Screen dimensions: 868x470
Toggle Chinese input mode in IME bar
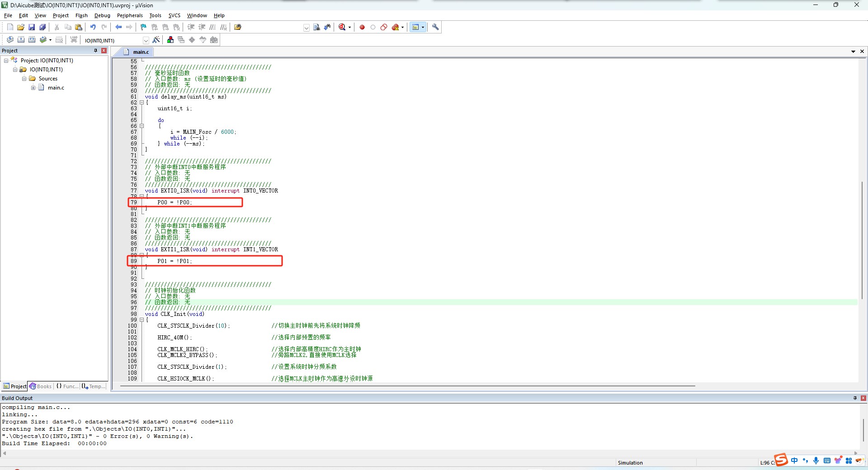(794, 461)
